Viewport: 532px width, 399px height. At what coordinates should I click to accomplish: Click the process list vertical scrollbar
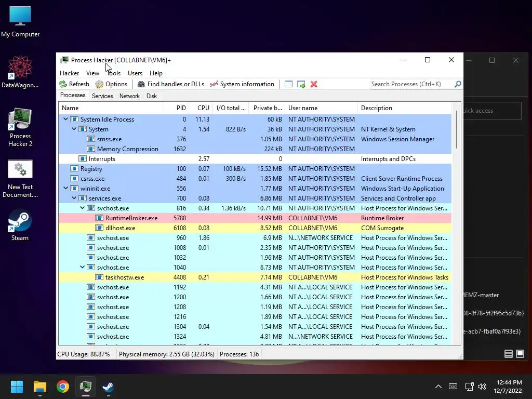pos(456,129)
